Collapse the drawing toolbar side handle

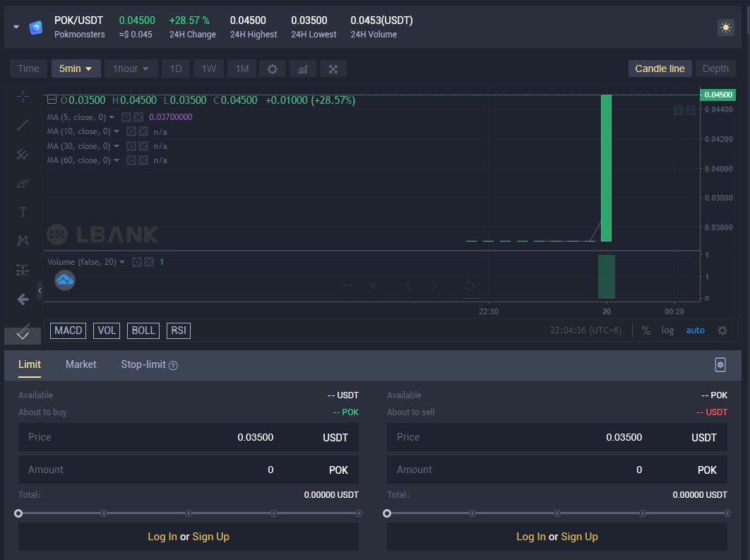click(x=40, y=290)
